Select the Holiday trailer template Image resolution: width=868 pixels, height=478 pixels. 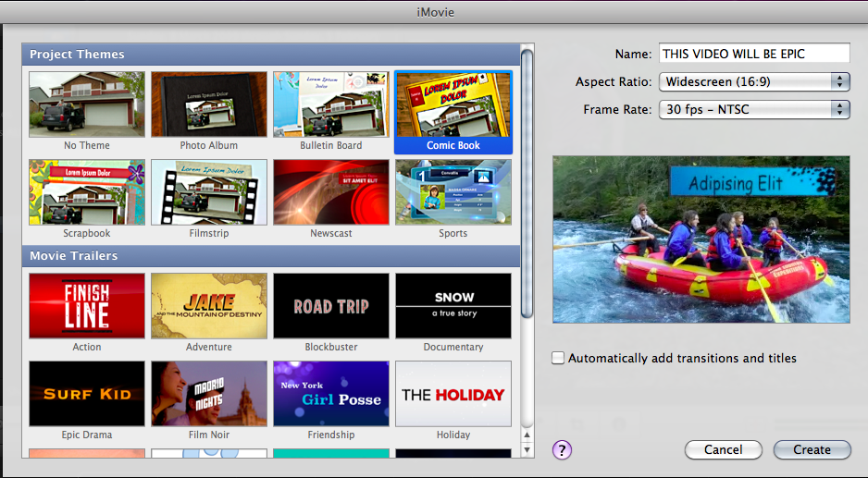coord(453,393)
